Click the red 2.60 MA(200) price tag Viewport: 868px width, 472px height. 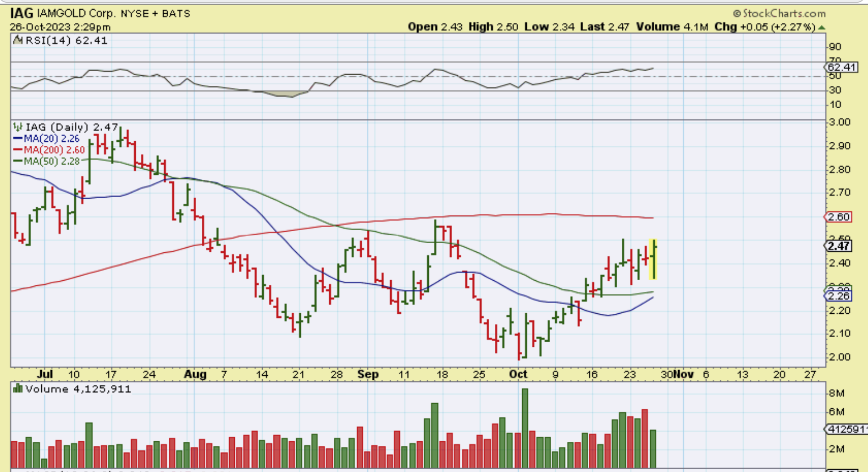coord(839,217)
